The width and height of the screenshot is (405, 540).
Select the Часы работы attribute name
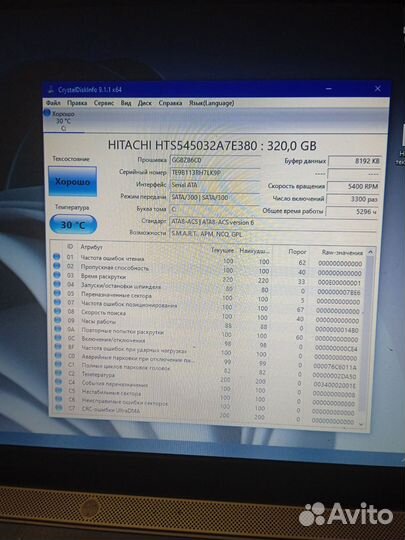[98, 321]
